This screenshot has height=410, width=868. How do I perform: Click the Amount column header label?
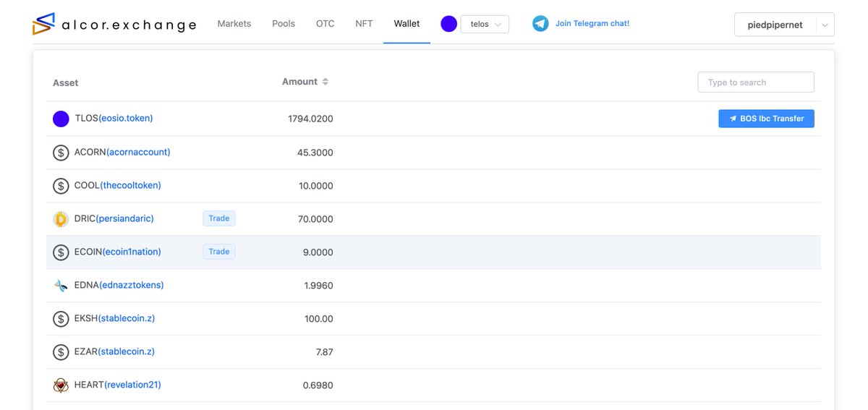(x=299, y=82)
